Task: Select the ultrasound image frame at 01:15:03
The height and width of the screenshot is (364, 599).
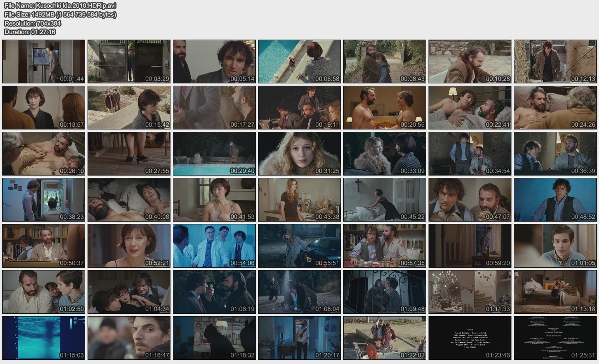Action: pos(44,338)
